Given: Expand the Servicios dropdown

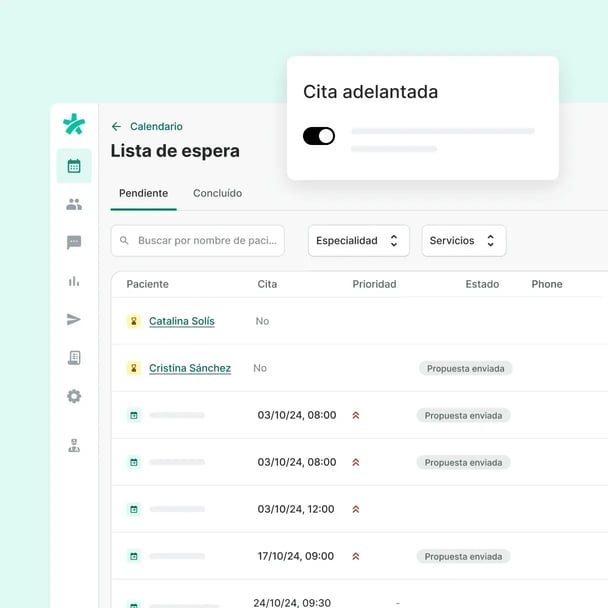Looking at the screenshot, I should point(463,241).
